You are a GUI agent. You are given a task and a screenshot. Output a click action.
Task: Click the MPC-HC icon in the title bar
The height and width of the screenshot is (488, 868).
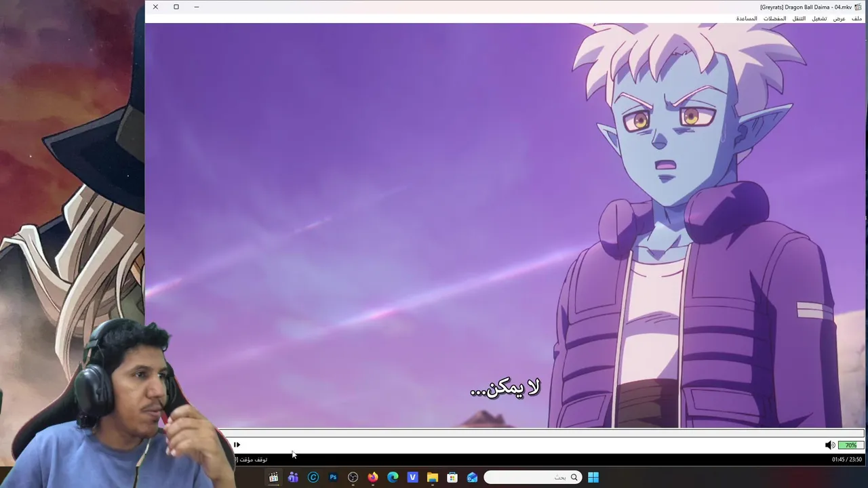tap(858, 7)
